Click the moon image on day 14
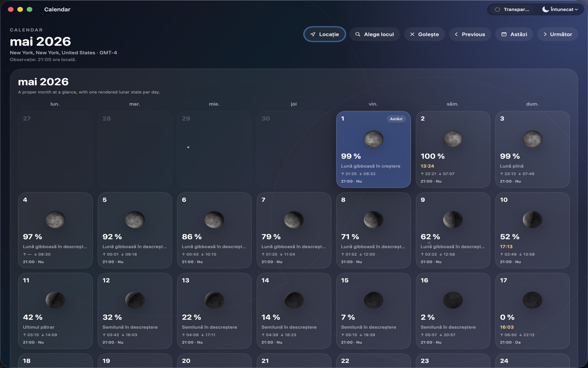588x368 pixels. point(294,300)
